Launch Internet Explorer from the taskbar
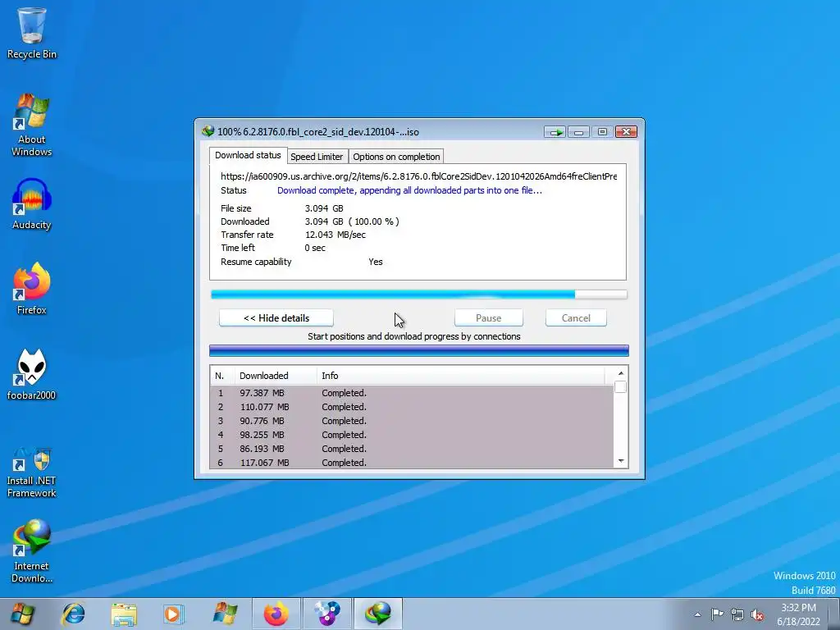The height and width of the screenshot is (630, 840). tap(73, 614)
